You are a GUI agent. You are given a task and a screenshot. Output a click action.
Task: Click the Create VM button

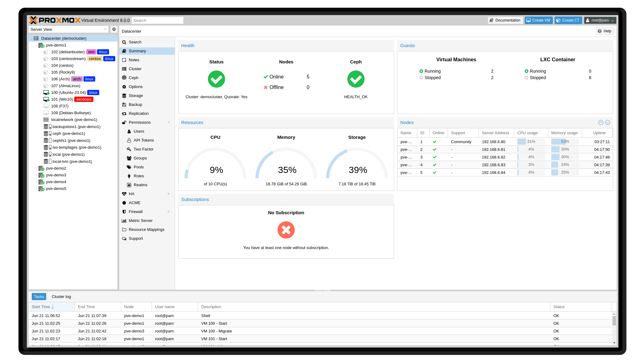538,20
